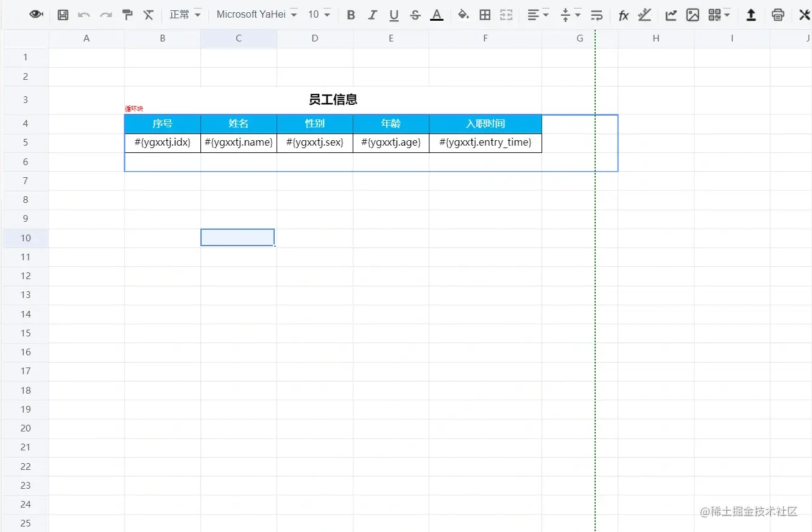Screen dimensions: 812x532
Task: Click the 员工信息 title cell
Action: (x=333, y=100)
